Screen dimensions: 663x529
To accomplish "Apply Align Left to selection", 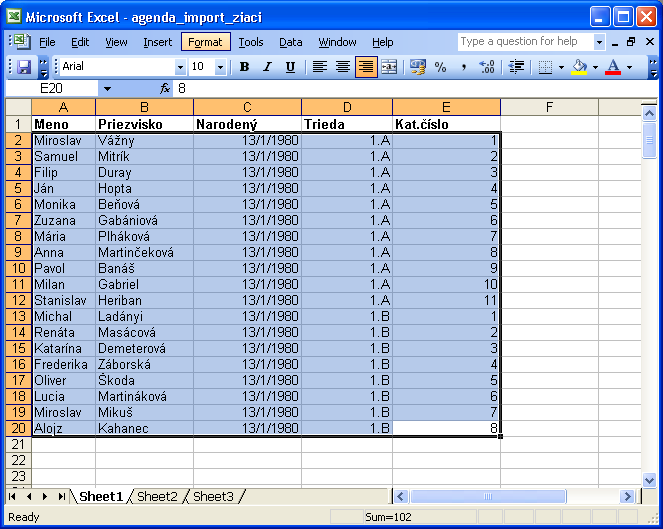I will pos(320,67).
